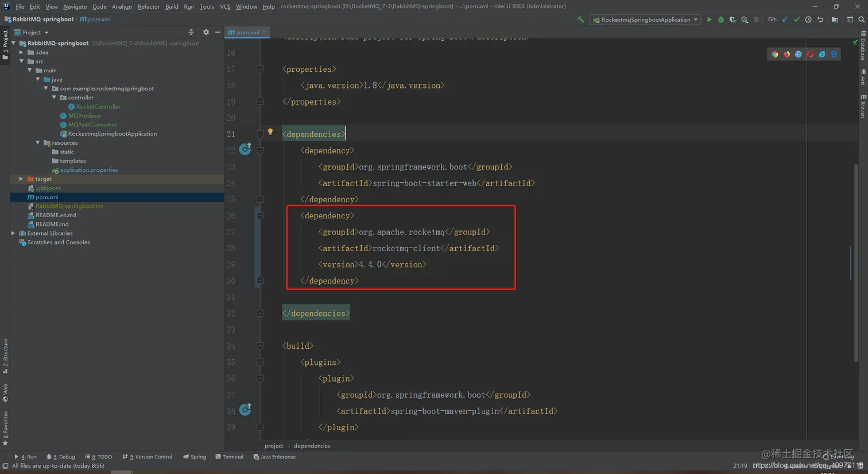Image resolution: width=868 pixels, height=474 pixels.
Task: Open the Analyze menu
Action: click(x=122, y=6)
